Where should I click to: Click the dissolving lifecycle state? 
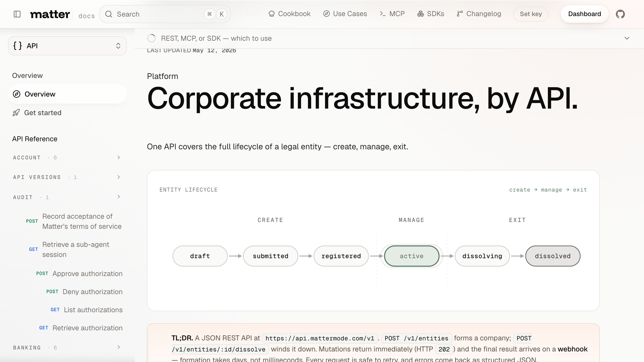click(x=482, y=256)
